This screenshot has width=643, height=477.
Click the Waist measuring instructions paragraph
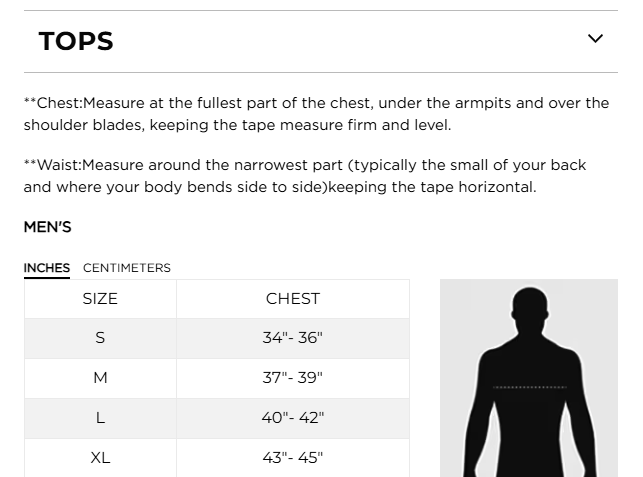point(305,176)
